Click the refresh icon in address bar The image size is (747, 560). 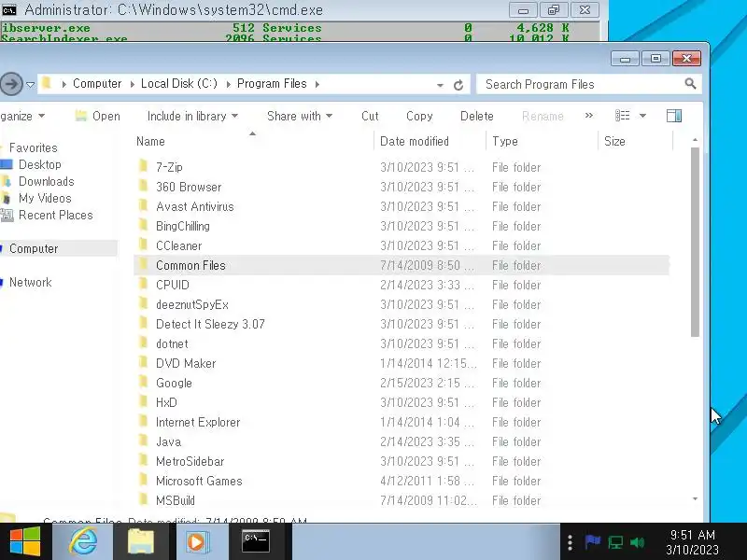coord(458,85)
